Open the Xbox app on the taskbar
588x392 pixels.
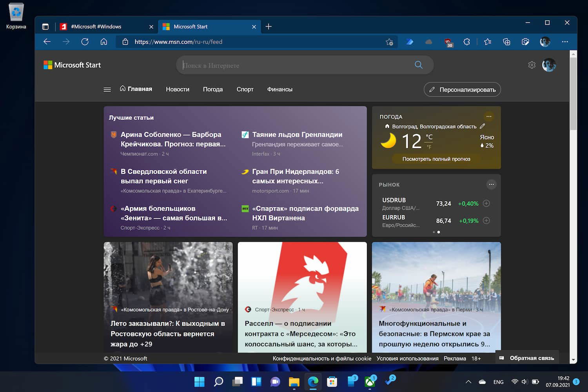coord(370,381)
